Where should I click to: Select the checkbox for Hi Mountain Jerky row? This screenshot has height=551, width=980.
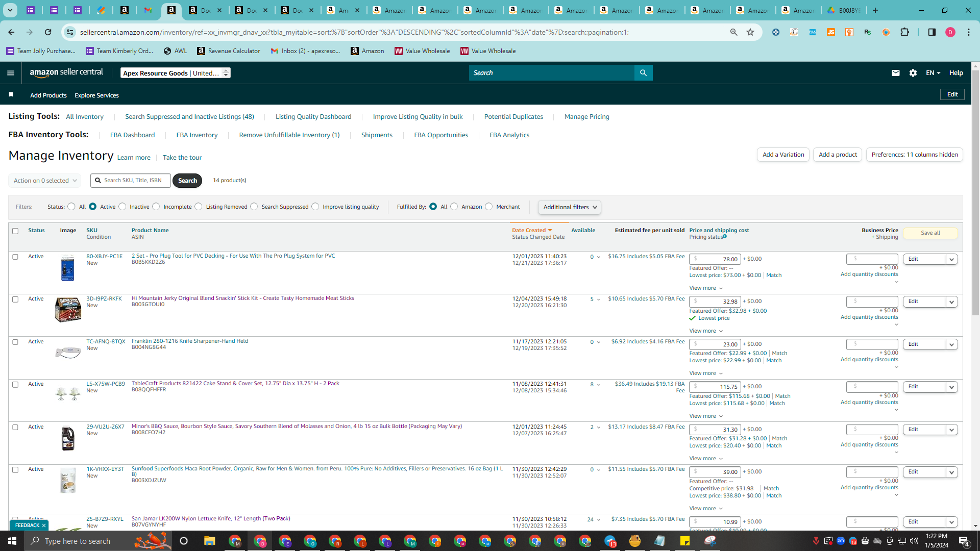click(15, 299)
